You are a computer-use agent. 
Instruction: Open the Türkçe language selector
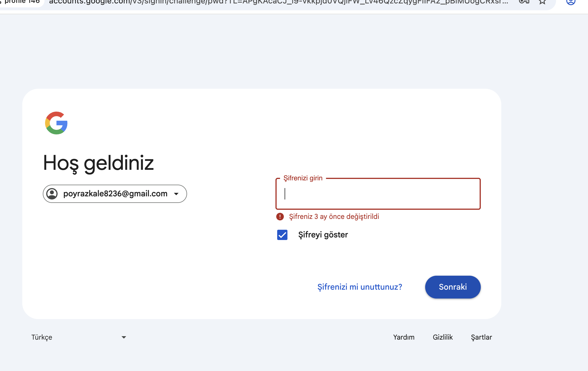[79, 337]
